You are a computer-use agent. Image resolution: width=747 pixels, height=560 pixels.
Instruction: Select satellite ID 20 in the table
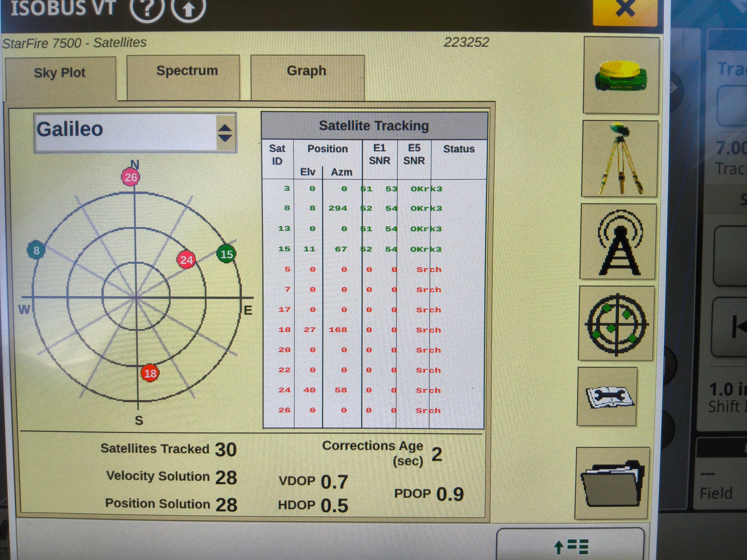pos(284,350)
